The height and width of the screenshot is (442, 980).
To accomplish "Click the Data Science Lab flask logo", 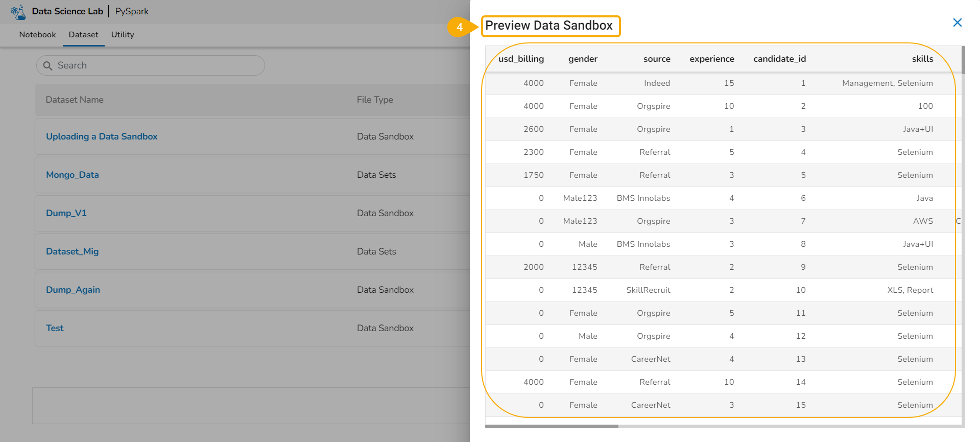I will click(x=18, y=12).
